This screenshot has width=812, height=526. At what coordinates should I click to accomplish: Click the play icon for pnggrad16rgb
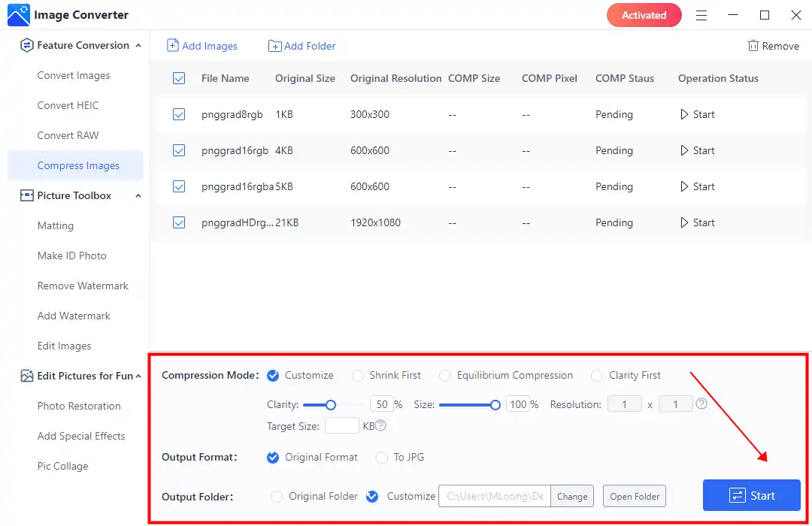point(684,150)
